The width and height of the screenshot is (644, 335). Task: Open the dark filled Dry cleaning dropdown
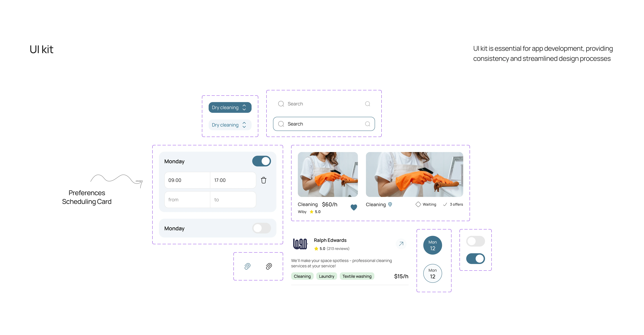[230, 107]
